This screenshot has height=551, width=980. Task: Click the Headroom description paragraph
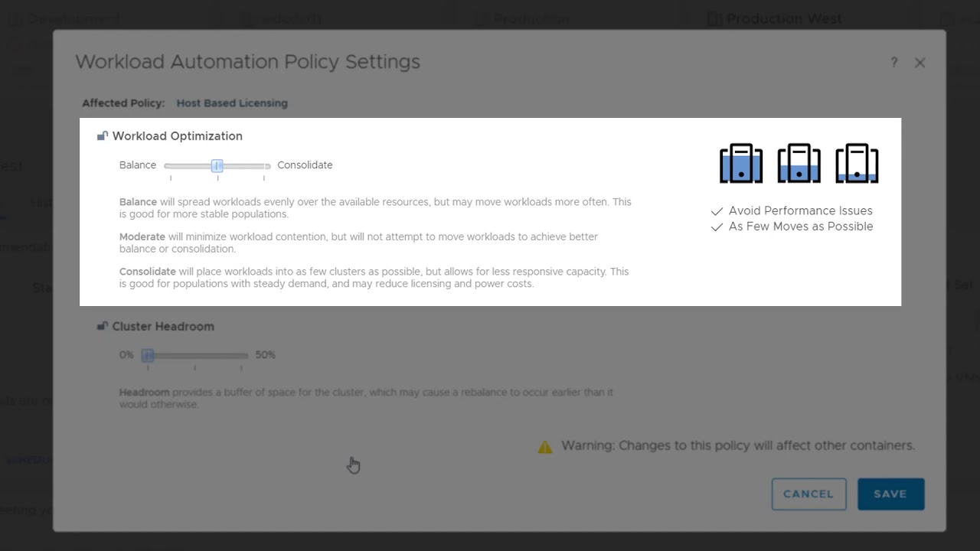[366, 398]
